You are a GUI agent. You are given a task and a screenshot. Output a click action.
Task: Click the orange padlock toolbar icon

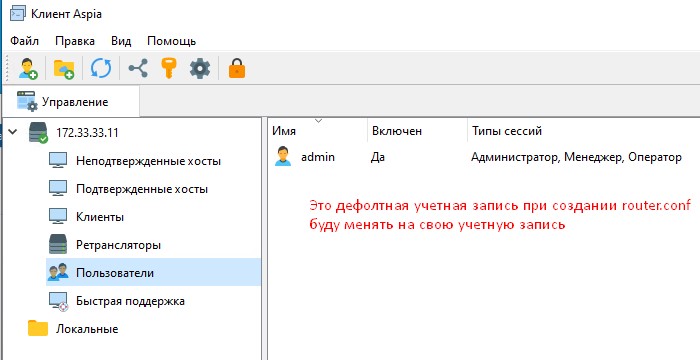[237, 69]
